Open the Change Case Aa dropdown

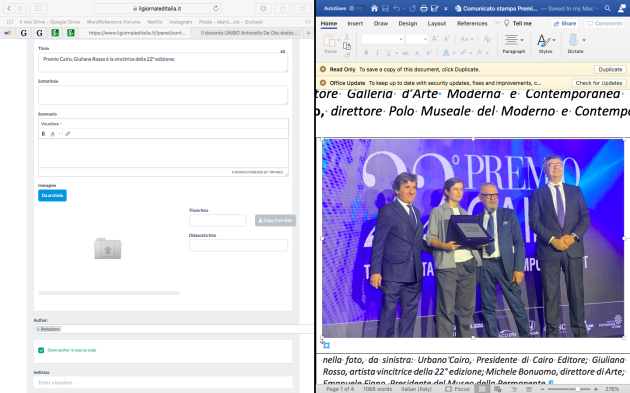[467, 39]
